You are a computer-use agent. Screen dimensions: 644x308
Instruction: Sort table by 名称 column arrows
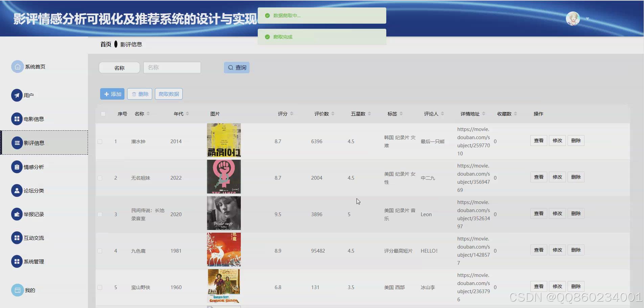[x=148, y=114]
